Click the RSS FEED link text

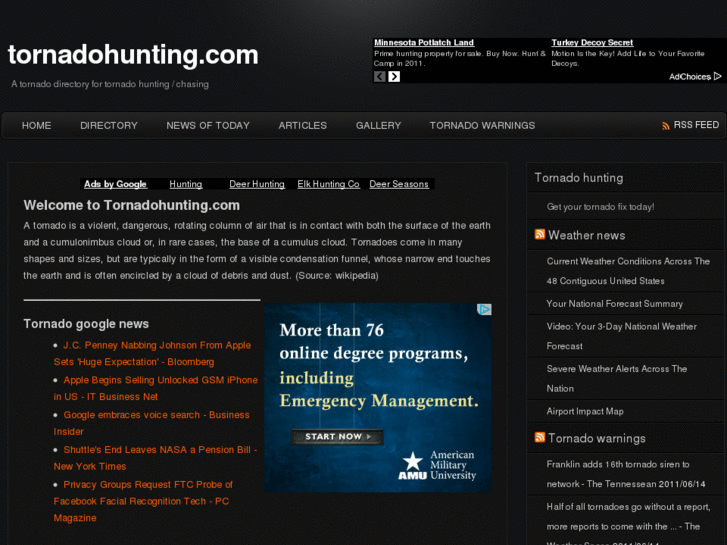point(696,125)
